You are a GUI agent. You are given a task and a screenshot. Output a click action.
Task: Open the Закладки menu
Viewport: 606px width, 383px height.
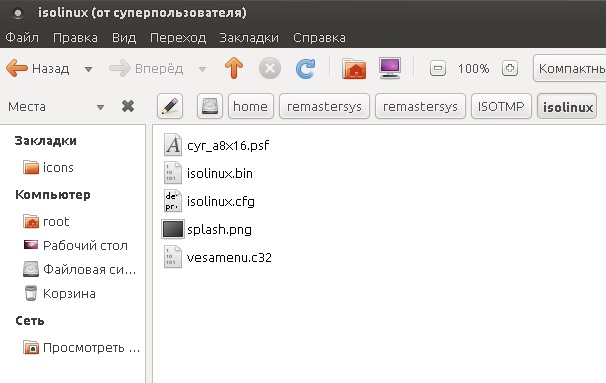249,37
